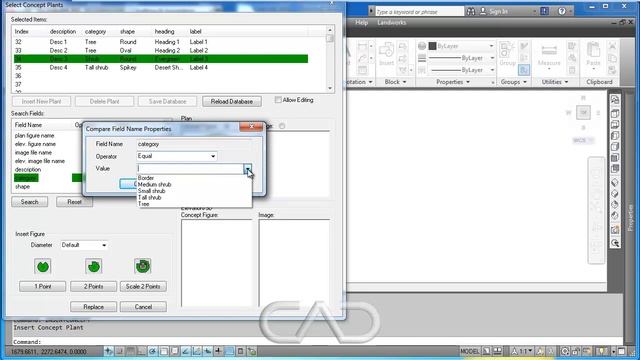Click Cancel in Select Concept Plants dialog
This screenshot has height=360, width=640.
tap(143, 307)
